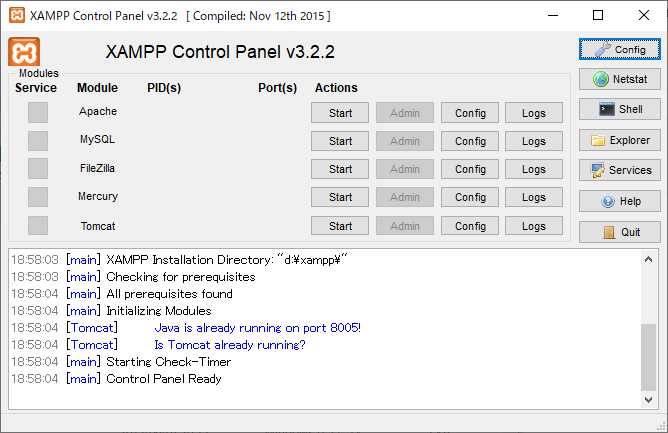The width and height of the screenshot is (668, 433).
Task: Toggle the Apache service checkbox
Action: 38,113
